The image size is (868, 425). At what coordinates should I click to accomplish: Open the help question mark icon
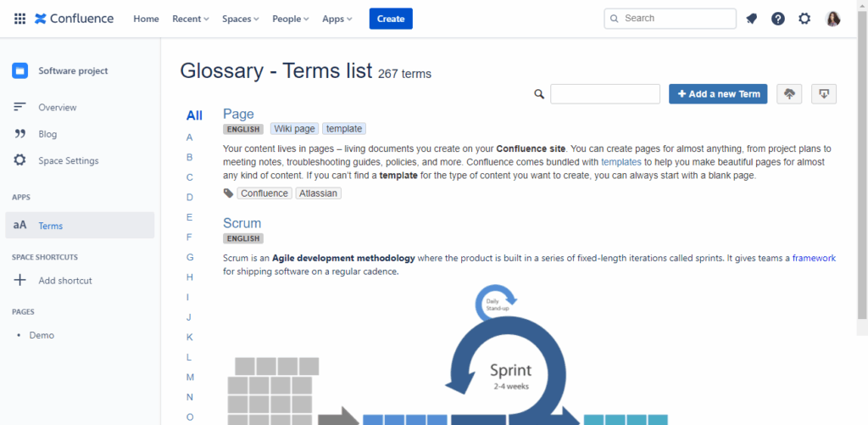777,19
